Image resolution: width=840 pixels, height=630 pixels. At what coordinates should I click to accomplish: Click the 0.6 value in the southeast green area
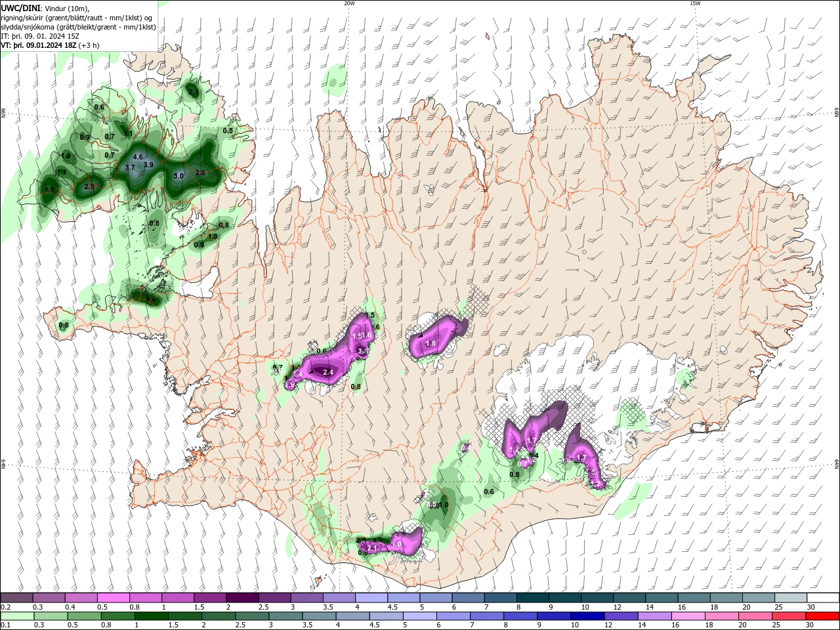[489, 492]
